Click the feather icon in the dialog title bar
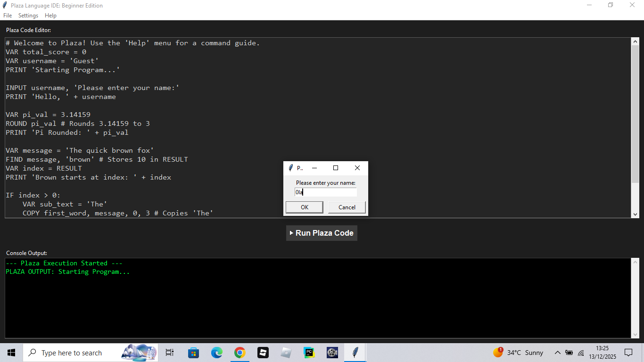Screen dimensions: 644x362 click(290, 168)
